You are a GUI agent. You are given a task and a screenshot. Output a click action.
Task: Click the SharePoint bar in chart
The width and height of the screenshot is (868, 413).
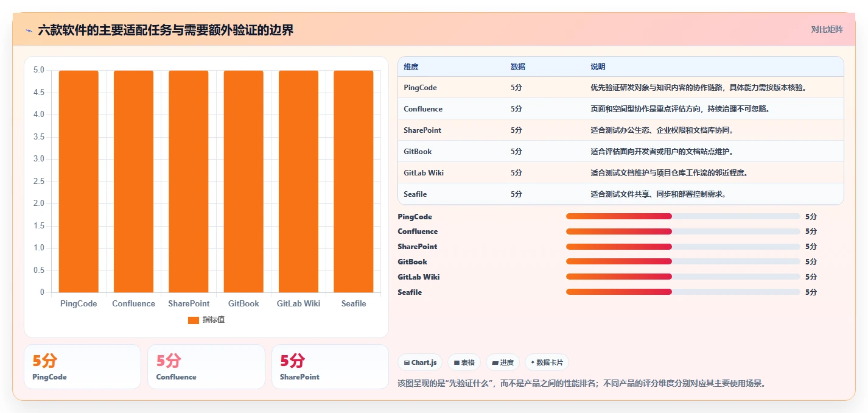point(189,182)
